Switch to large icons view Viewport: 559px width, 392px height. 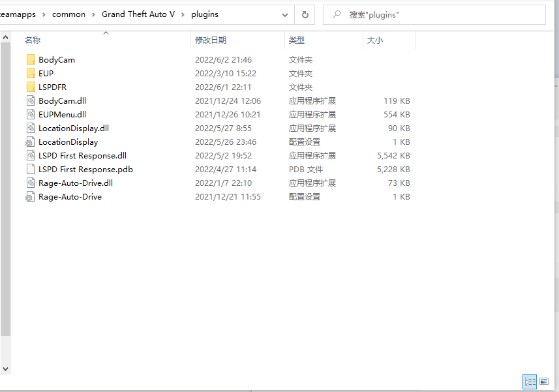click(543, 382)
